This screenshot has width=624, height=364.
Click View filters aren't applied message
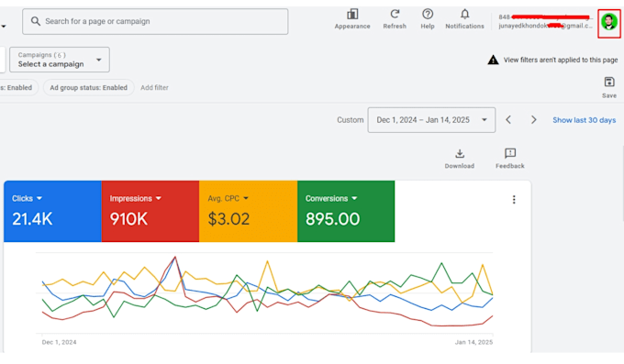(561, 60)
